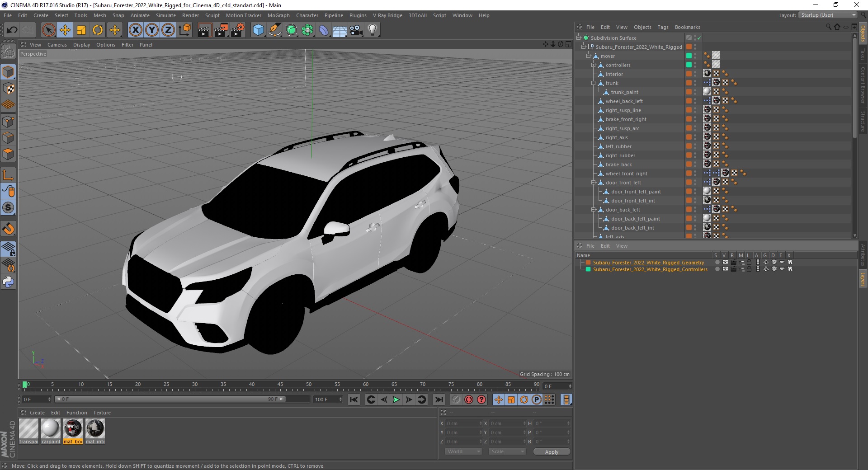Open viewport Cameras menu
The width and height of the screenshot is (868, 470).
click(x=57, y=45)
